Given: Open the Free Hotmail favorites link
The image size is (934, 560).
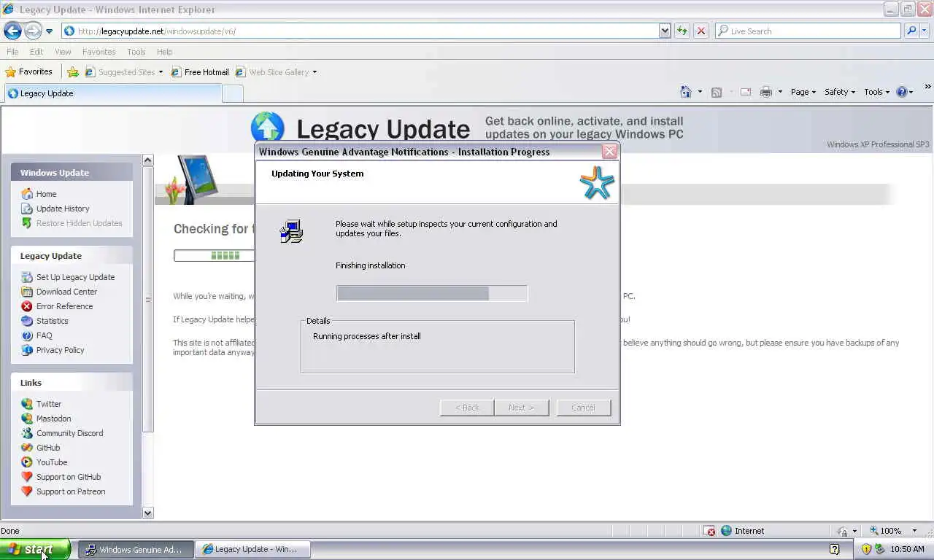Looking at the screenshot, I should tap(200, 71).
